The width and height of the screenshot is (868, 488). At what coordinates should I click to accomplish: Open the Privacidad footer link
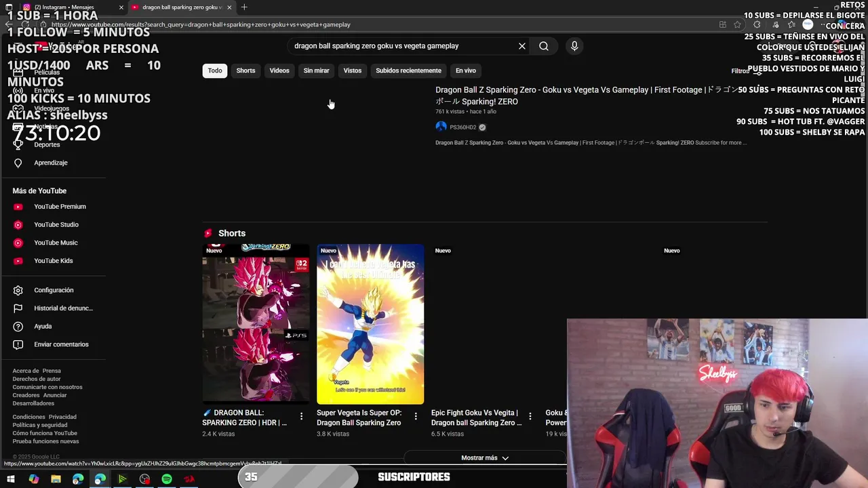pos(62,417)
